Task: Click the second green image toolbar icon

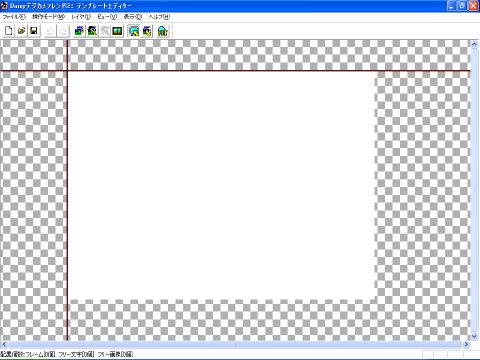Action: (x=92, y=31)
